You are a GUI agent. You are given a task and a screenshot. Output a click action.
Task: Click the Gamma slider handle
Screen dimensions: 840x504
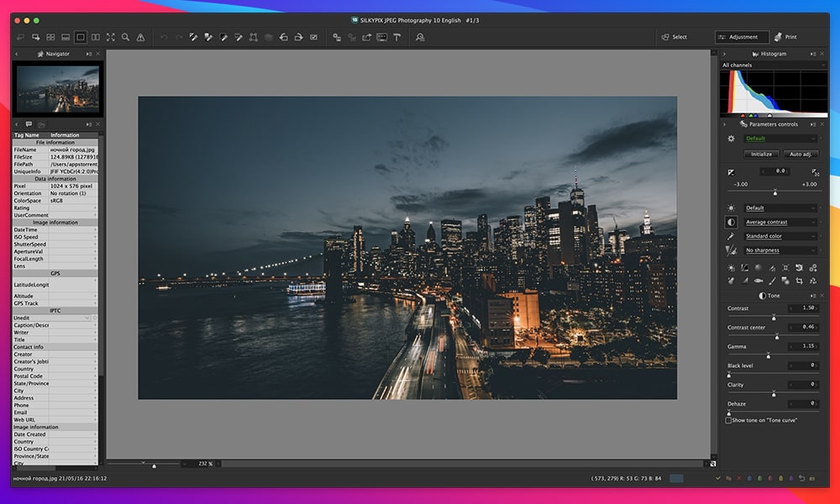click(x=768, y=354)
